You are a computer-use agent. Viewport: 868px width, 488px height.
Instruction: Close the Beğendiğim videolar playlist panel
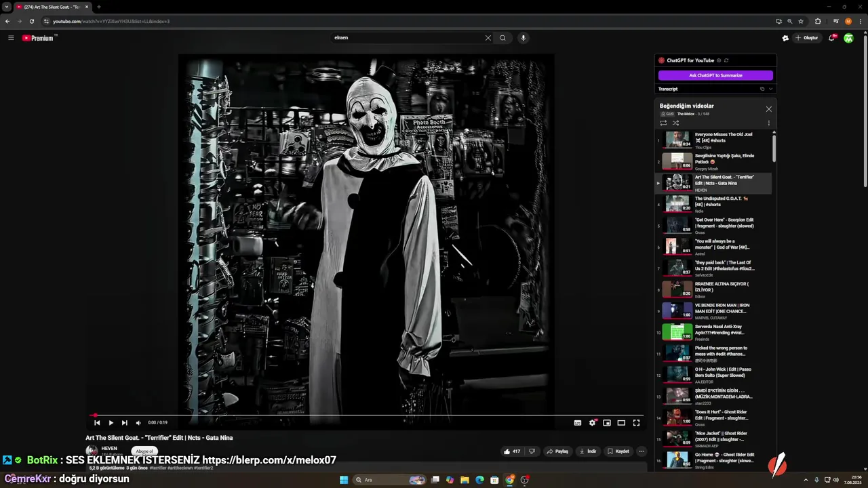pyautogui.click(x=768, y=109)
